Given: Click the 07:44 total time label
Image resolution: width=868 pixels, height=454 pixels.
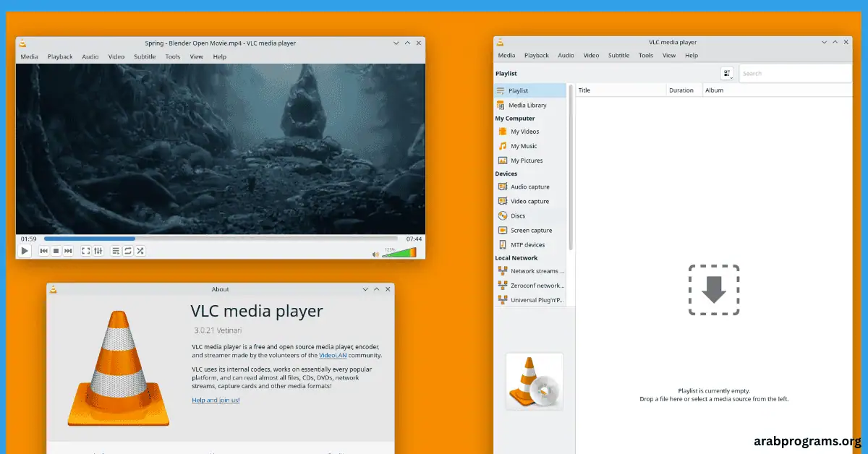Looking at the screenshot, I should click(x=414, y=239).
